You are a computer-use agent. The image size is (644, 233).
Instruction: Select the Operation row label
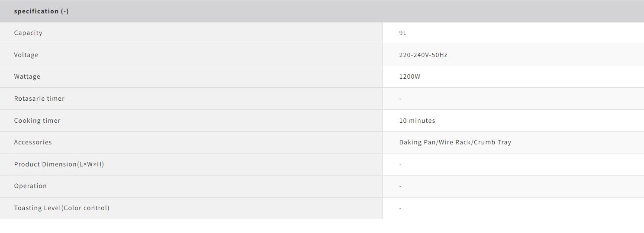tap(30, 186)
